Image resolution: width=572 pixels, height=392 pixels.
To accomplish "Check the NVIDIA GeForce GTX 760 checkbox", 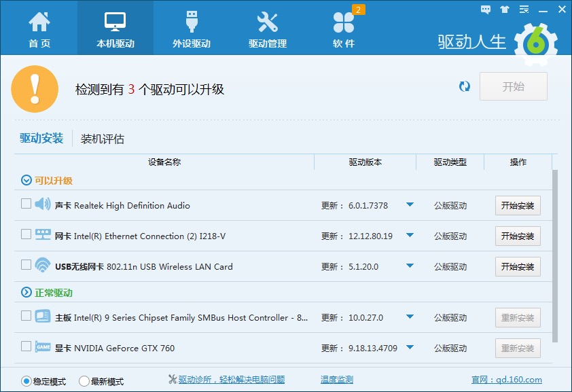I will pos(26,346).
